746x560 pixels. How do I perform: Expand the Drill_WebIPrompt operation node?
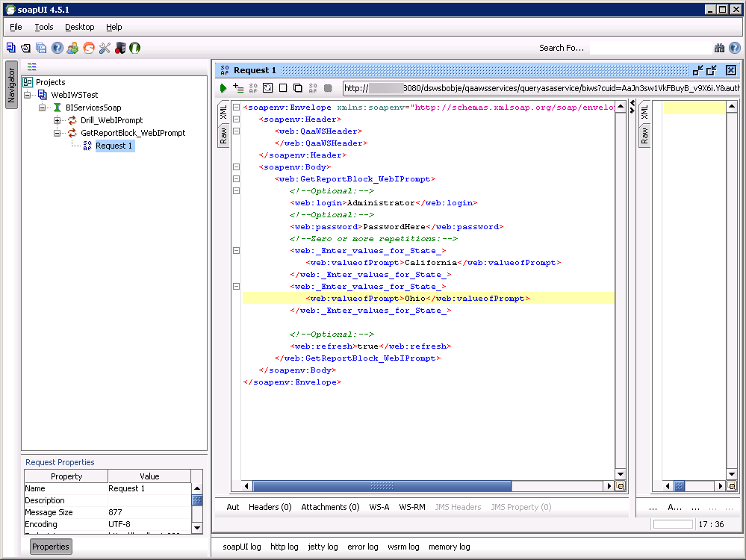tap(57, 120)
